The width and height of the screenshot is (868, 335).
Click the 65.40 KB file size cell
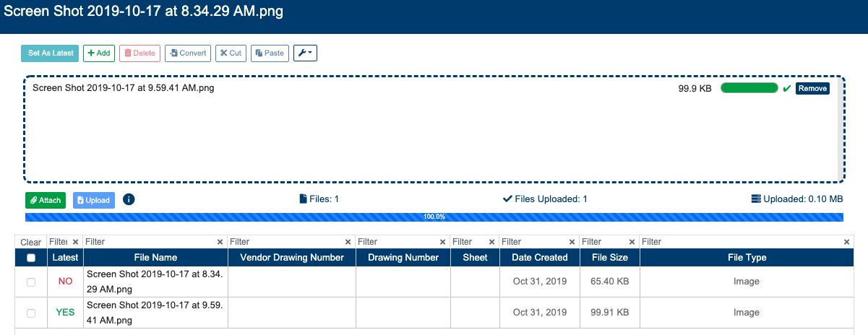click(610, 282)
